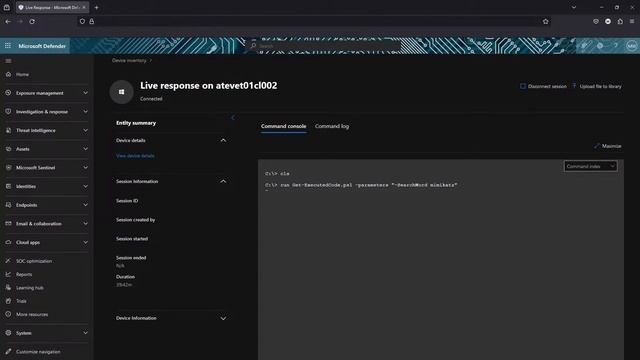Click the Reports chart icon
Viewport: 640px width, 360px height.
(x=8, y=274)
